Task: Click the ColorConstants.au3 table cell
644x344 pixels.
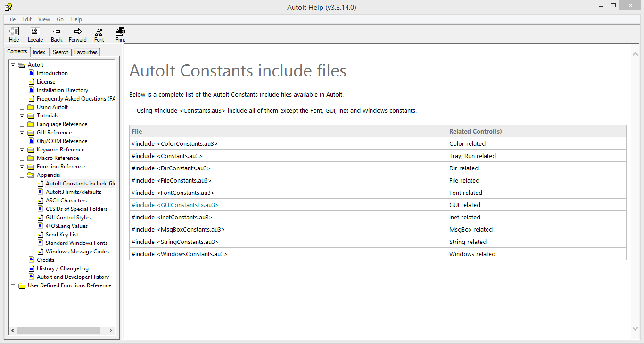Action: coord(288,143)
